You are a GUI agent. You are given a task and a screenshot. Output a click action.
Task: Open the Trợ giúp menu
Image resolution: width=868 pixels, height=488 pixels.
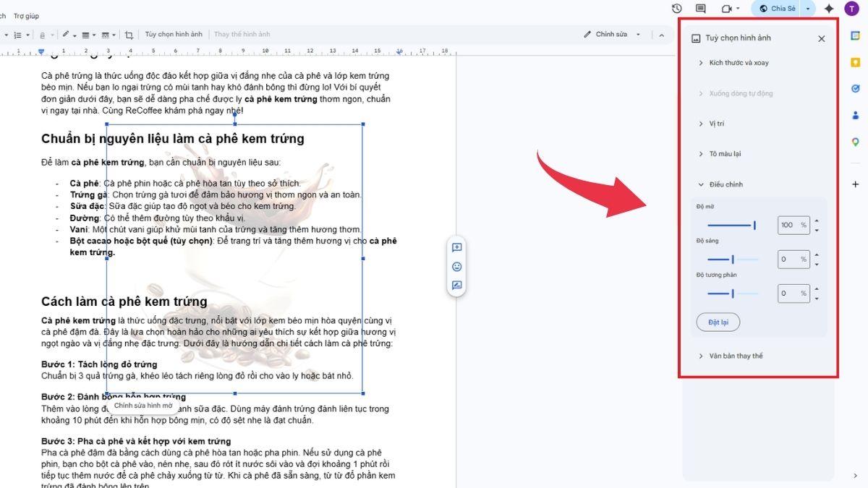pyautogui.click(x=27, y=16)
